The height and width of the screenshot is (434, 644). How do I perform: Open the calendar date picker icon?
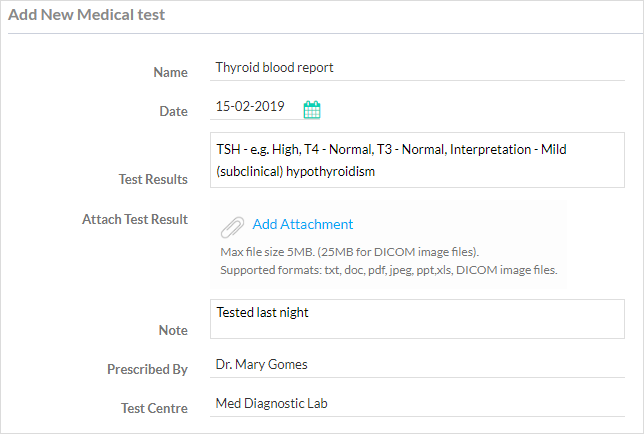[x=312, y=110]
